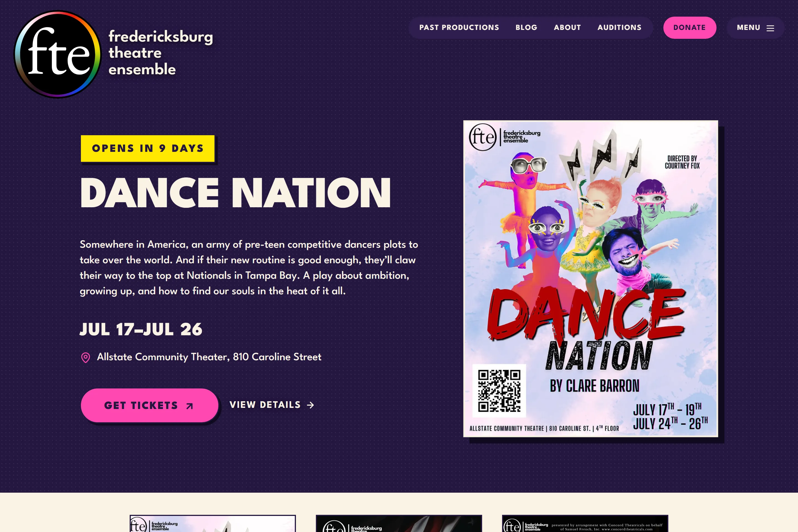798x532 pixels.
Task: Click the pink Donate button
Action: pos(689,27)
